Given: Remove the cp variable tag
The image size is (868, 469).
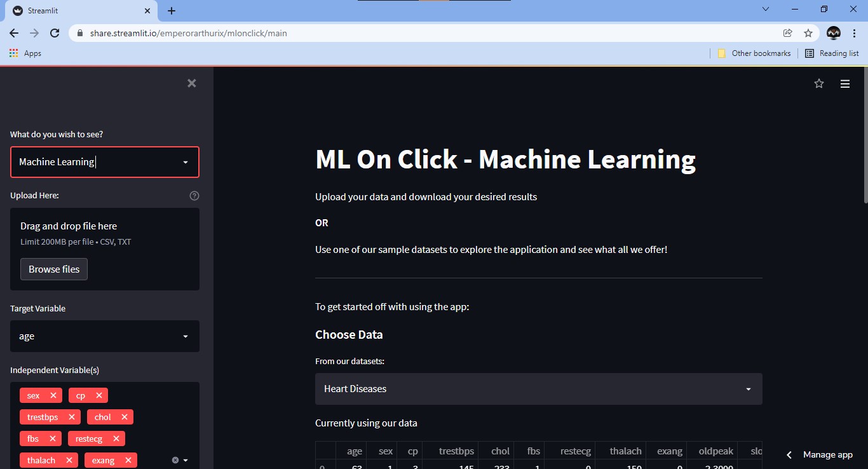Looking at the screenshot, I should [x=99, y=395].
